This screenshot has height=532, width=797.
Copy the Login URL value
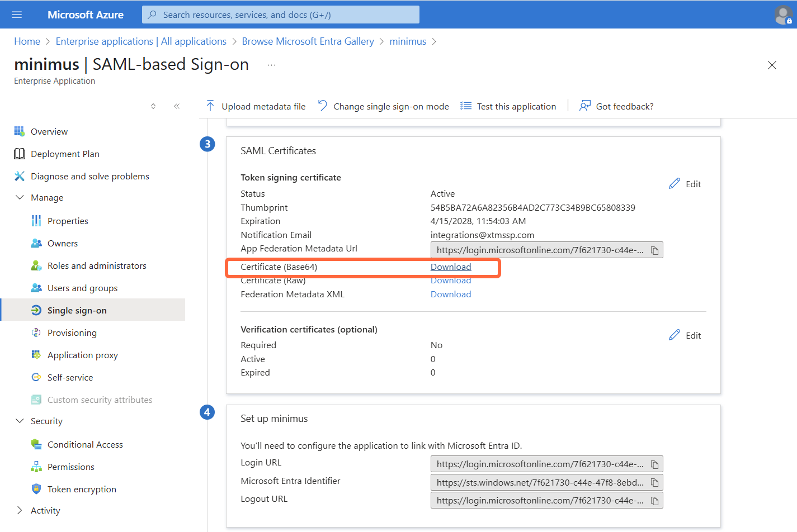(655, 463)
